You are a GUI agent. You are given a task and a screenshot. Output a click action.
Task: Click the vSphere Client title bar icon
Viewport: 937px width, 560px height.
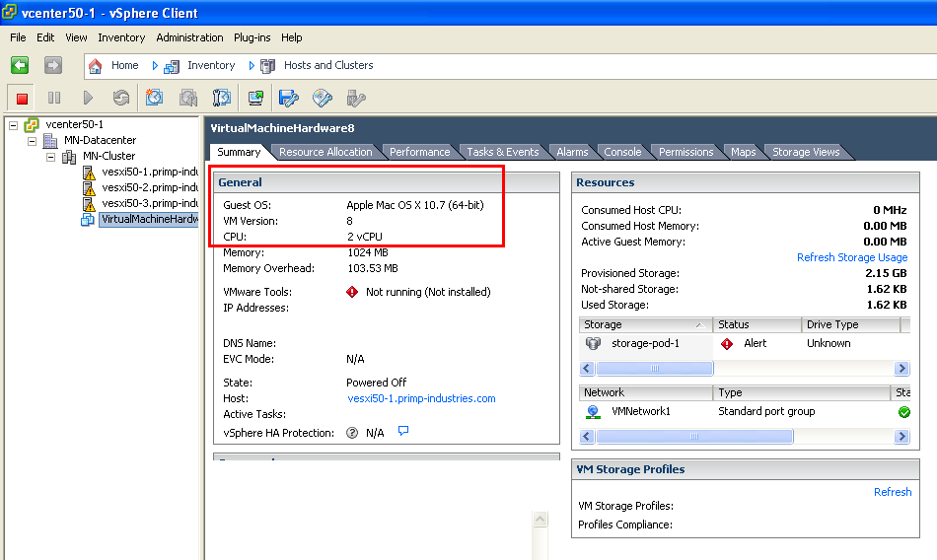(10, 12)
